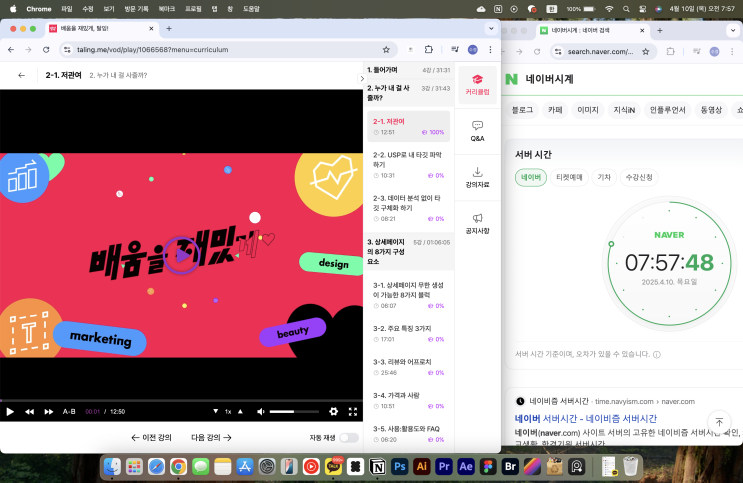Click the play button in the player controls

[10, 411]
